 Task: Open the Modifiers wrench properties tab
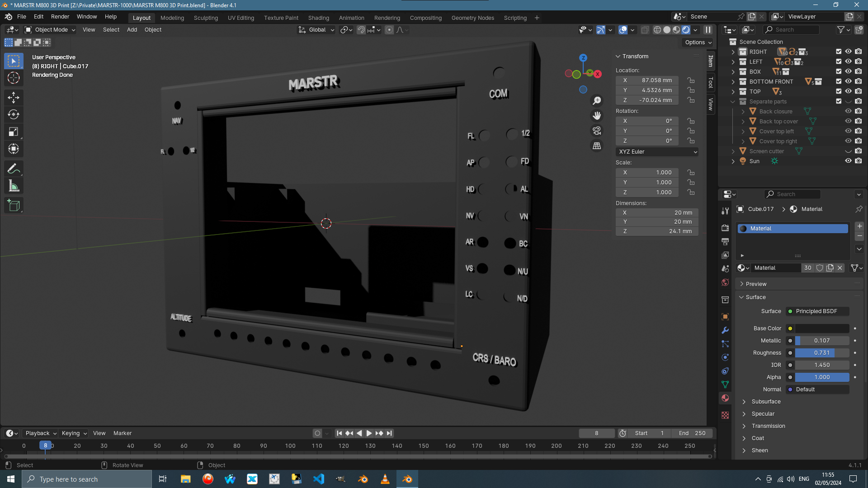725,330
